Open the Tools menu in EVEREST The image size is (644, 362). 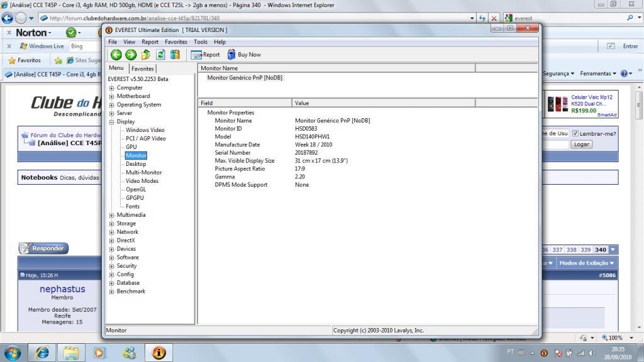201,42
